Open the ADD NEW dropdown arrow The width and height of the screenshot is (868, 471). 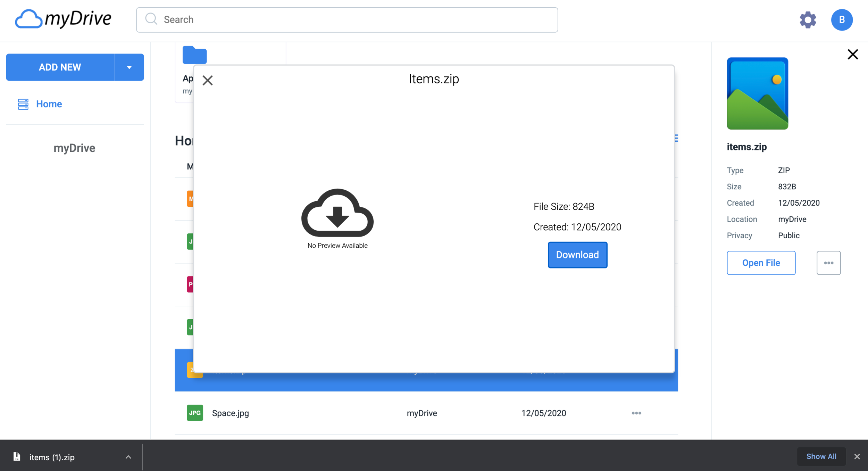point(129,67)
